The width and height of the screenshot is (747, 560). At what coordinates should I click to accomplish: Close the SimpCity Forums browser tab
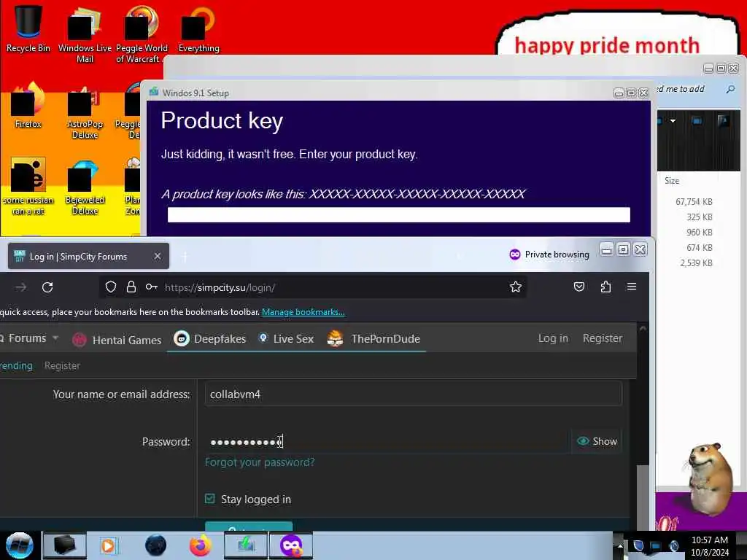(x=158, y=256)
